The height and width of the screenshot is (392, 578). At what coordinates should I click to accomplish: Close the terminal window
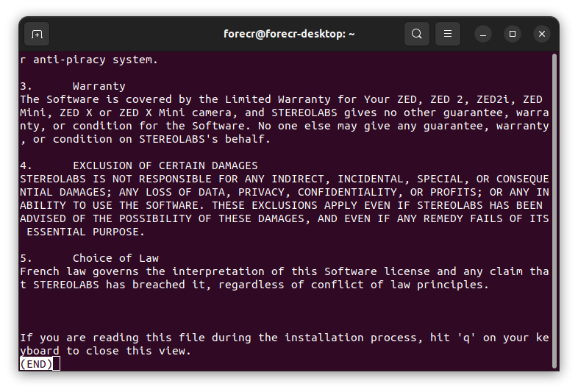tap(542, 34)
